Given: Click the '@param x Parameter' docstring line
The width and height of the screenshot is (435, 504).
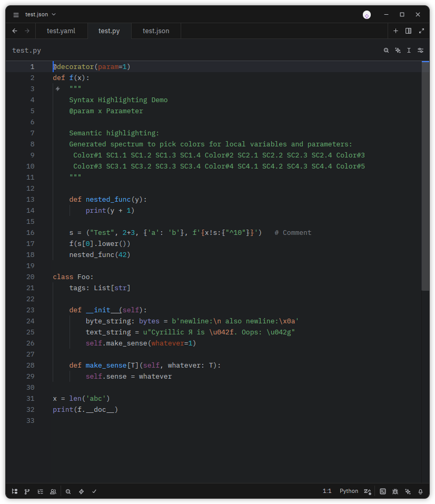Looking at the screenshot, I should (106, 111).
